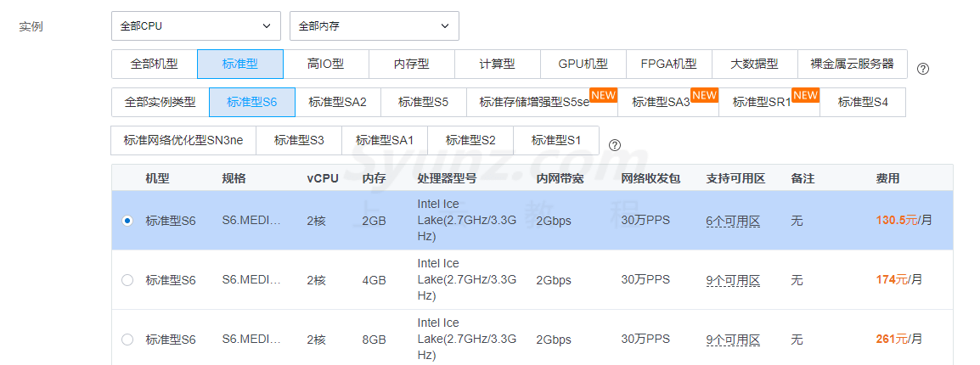Click 9个可用区 link in 174元 row
The height and width of the screenshot is (365, 980).
[x=732, y=280]
